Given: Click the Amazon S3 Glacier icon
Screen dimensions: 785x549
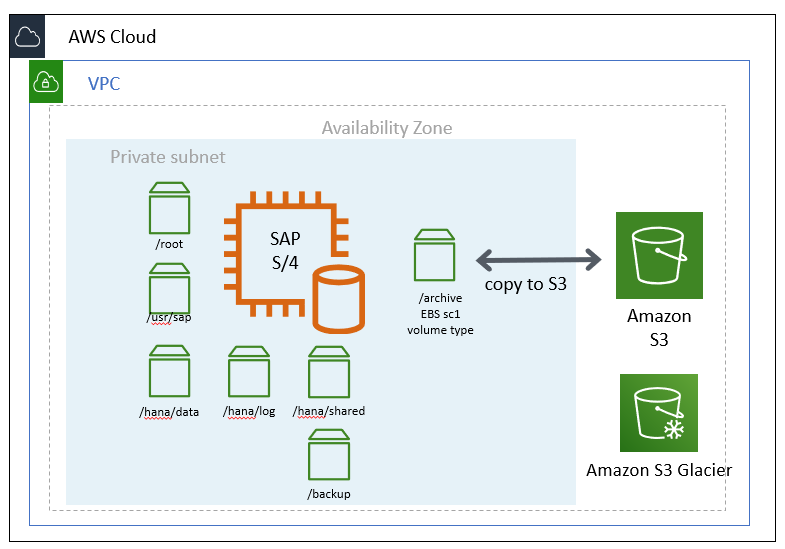Looking at the screenshot, I should click(659, 413).
